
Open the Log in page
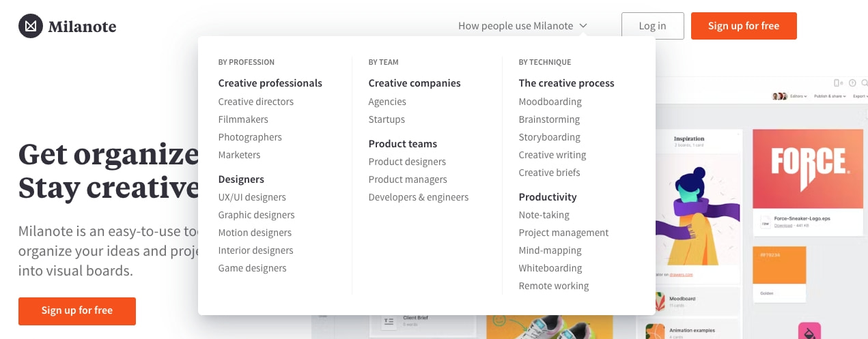tap(652, 26)
